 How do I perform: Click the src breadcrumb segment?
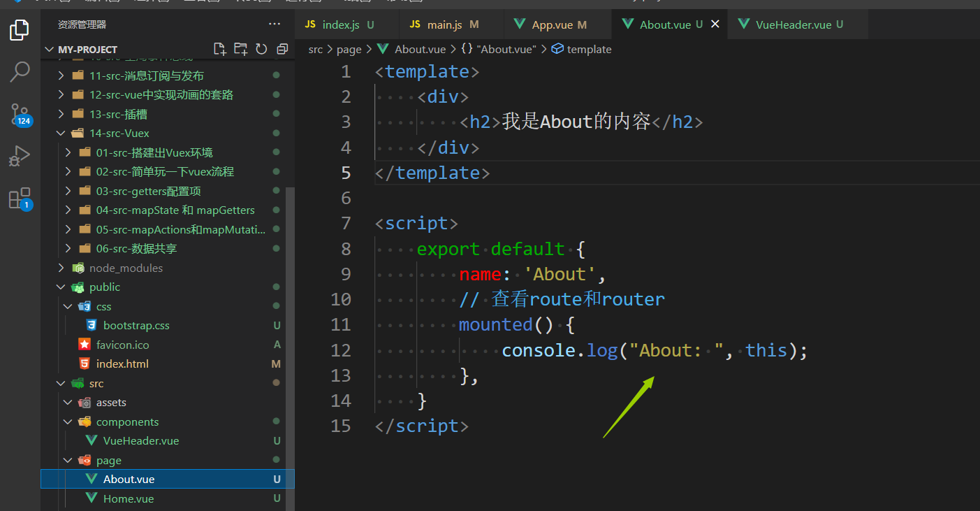(316, 49)
